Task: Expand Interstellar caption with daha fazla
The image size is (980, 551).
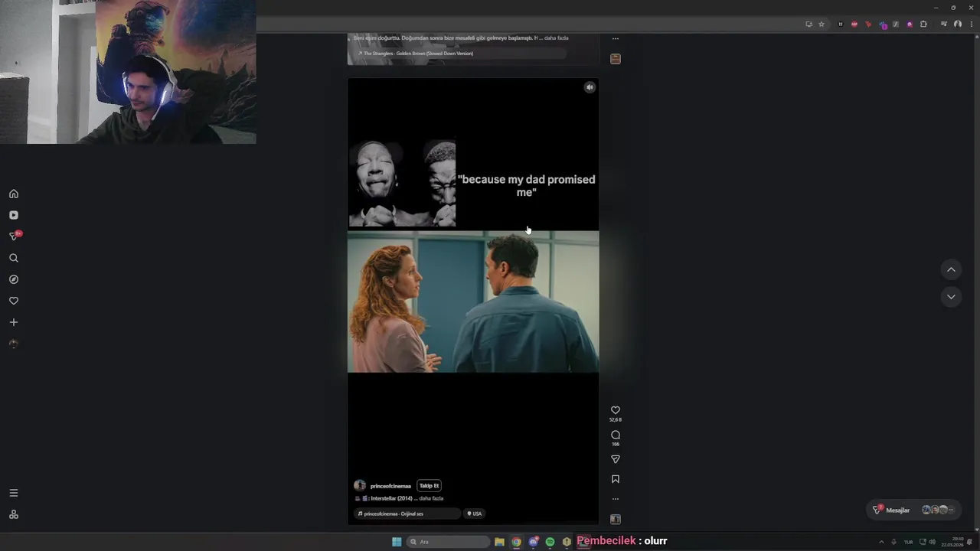Action: tap(431, 498)
